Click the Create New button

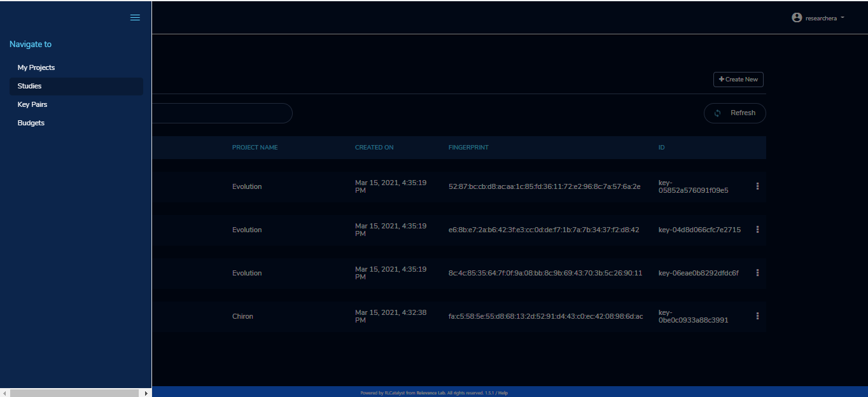[738, 80]
